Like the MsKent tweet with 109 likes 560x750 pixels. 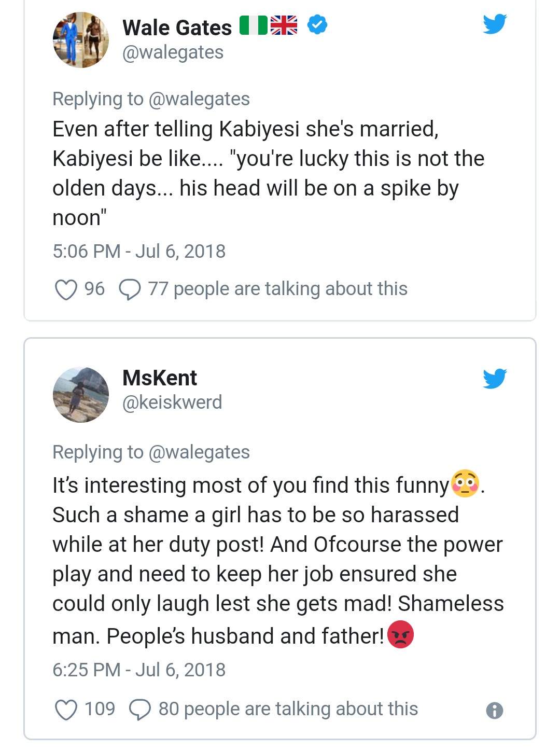66,710
